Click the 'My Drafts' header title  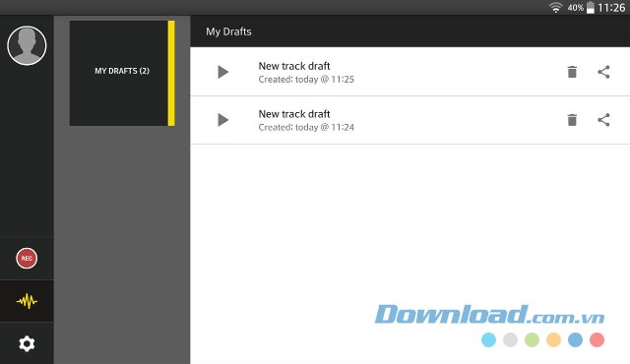pos(228,31)
